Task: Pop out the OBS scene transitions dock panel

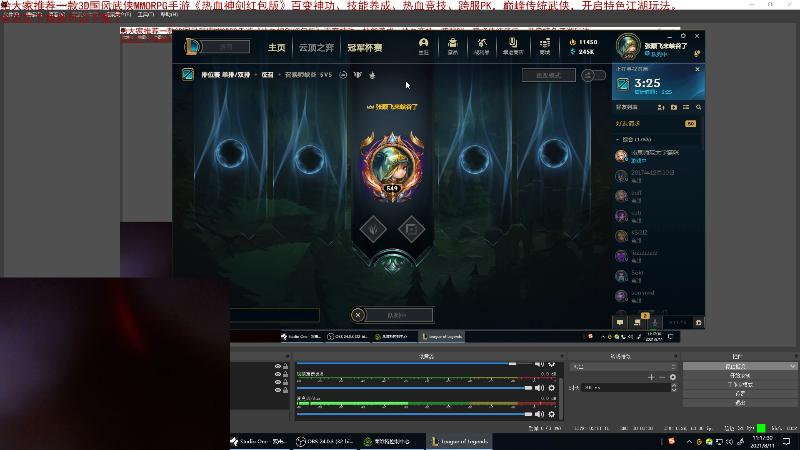Action: (676, 356)
